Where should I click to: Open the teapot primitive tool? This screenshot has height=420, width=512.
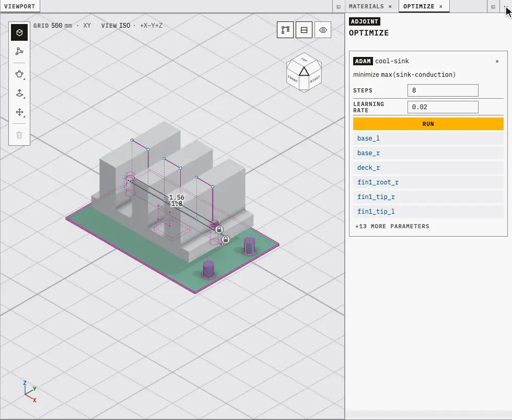tap(19, 74)
